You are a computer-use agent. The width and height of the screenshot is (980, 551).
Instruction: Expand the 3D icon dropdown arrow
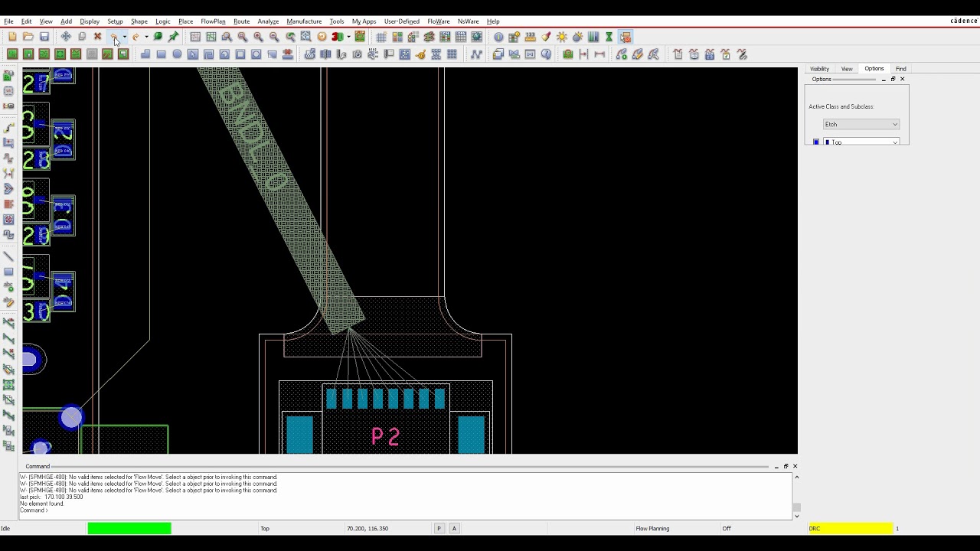(x=348, y=37)
